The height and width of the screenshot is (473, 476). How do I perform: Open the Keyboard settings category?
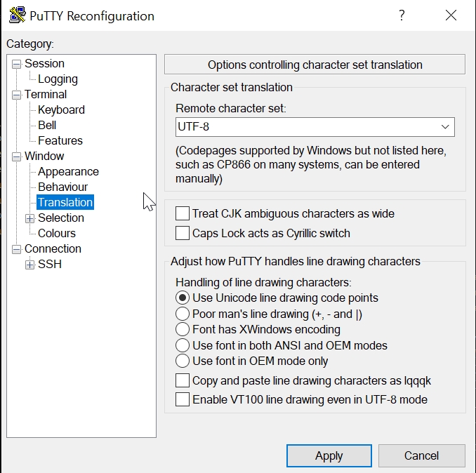[x=61, y=110]
